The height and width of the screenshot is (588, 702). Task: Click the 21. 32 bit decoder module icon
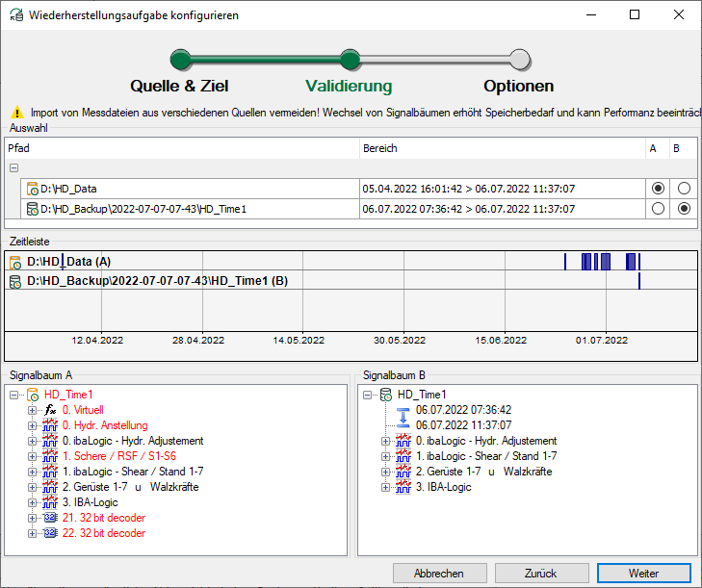[51, 518]
